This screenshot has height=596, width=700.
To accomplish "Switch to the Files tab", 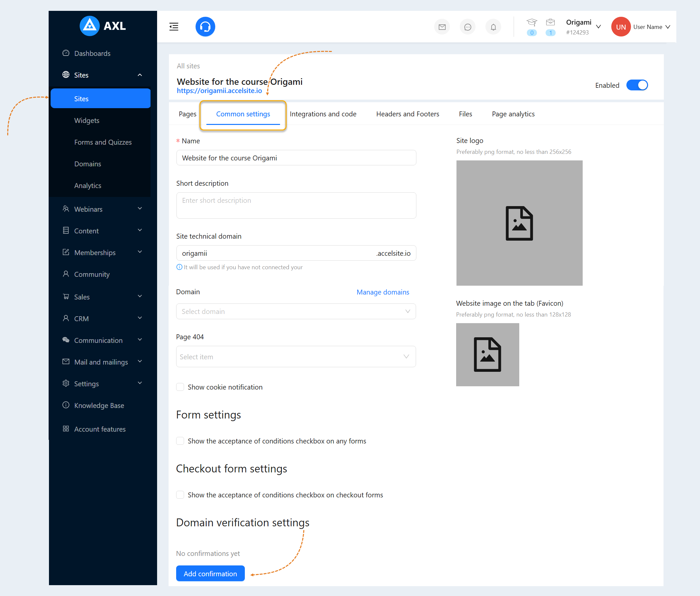I will click(x=465, y=114).
